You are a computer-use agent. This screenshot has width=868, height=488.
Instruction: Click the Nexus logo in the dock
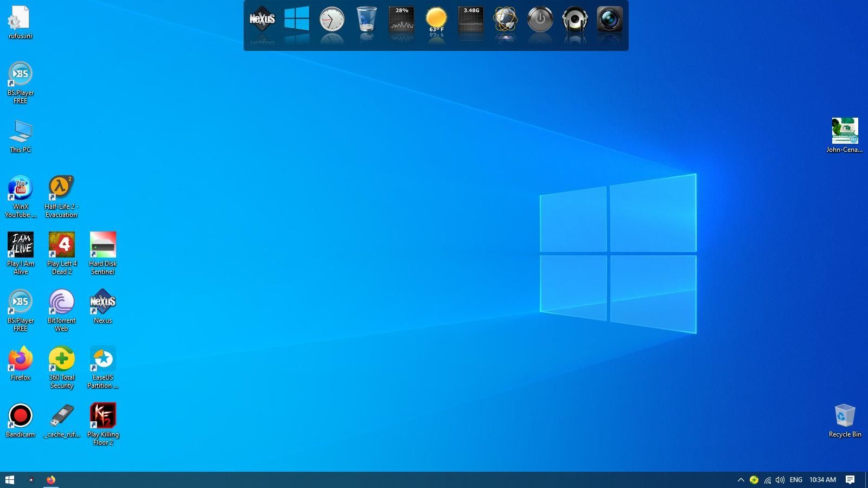point(262,20)
